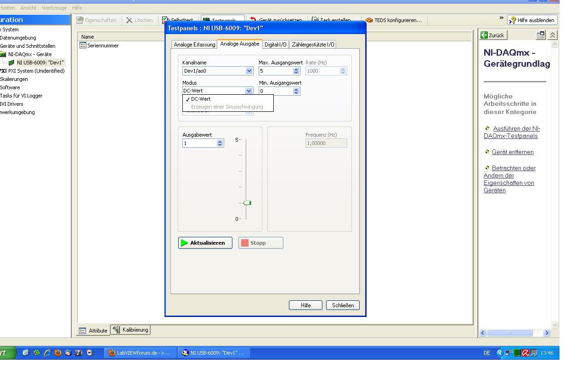
Task: Click the Stopp button
Action: tap(261, 243)
